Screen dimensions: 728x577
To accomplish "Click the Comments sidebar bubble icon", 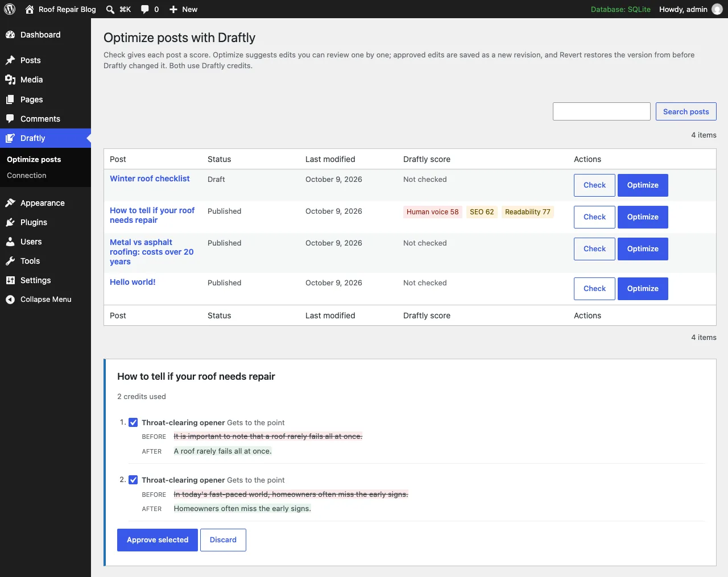I will coord(10,119).
